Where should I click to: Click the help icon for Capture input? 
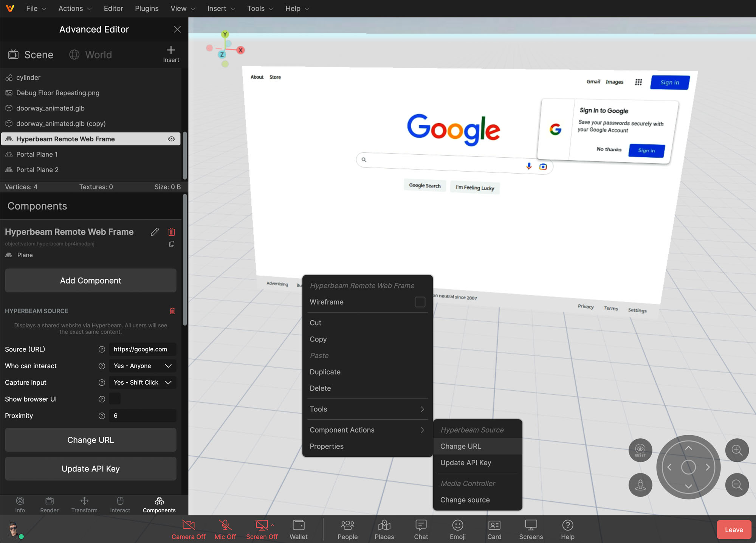click(x=102, y=383)
